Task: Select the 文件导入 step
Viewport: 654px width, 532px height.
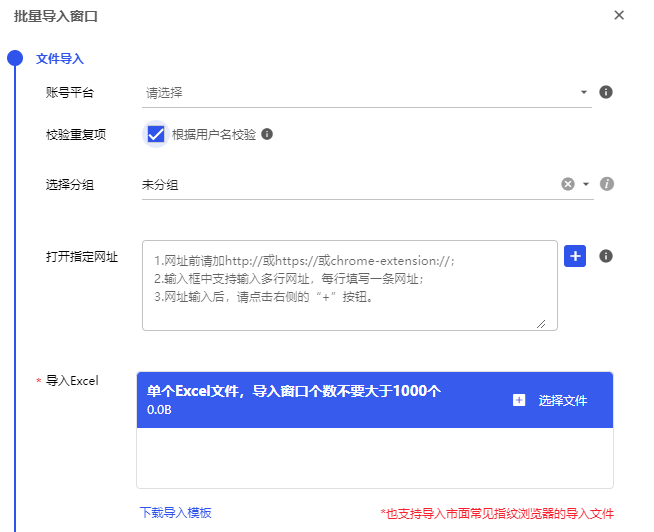Action: pos(60,58)
